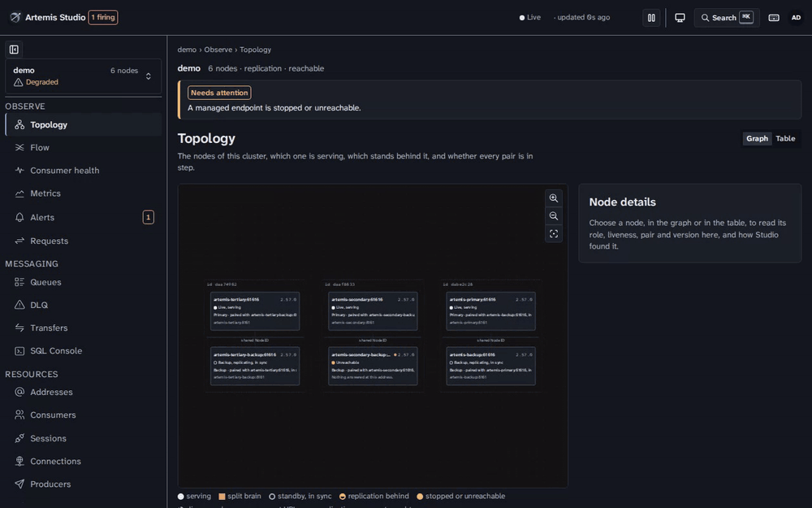This screenshot has height=508, width=812.
Task: Click the "Observe" breadcrumb link
Action: (218, 50)
